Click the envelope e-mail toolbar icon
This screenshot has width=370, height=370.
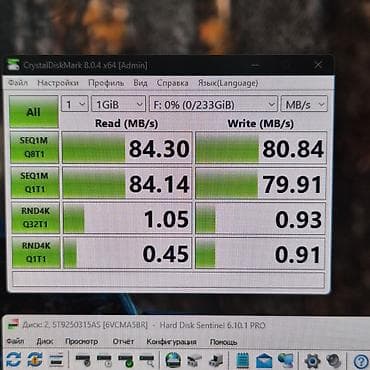[x=264, y=360]
